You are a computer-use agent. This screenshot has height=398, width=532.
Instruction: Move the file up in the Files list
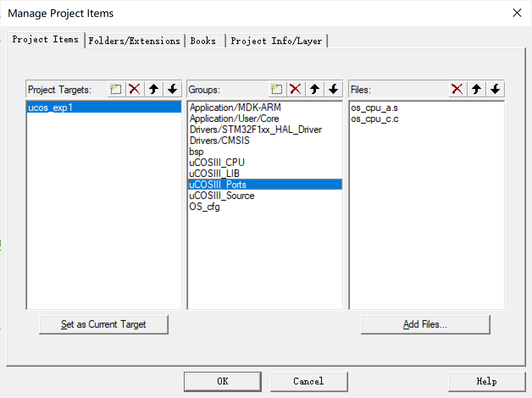[x=476, y=89]
